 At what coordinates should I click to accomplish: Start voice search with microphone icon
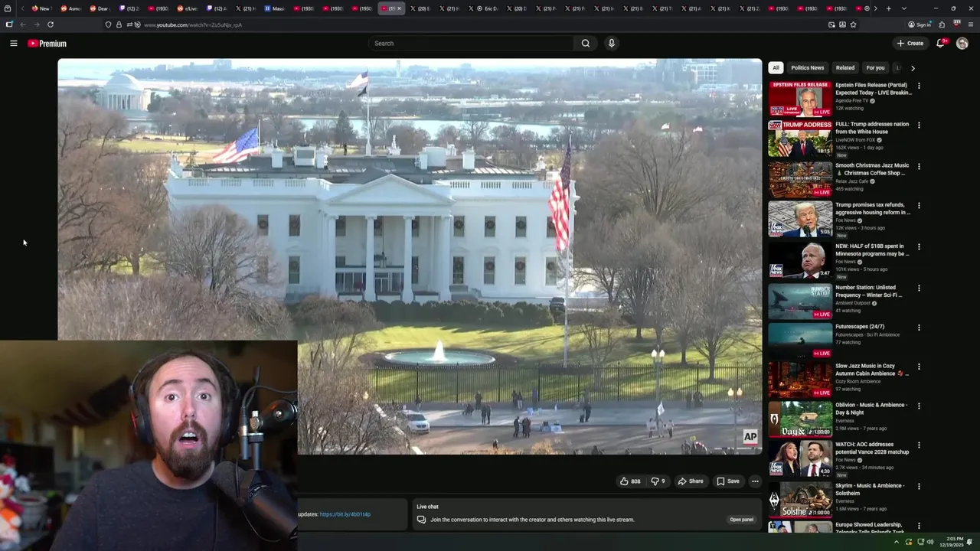pyautogui.click(x=611, y=44)
